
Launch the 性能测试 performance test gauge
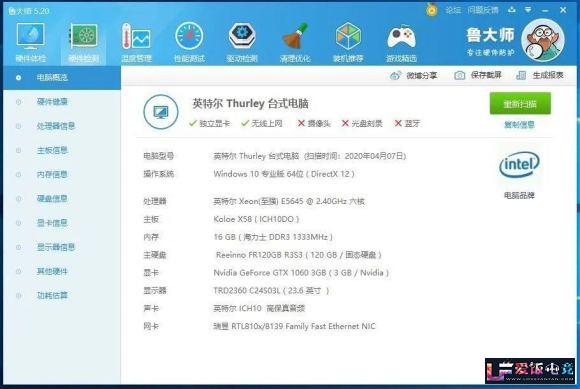click(x=189, y=36)
